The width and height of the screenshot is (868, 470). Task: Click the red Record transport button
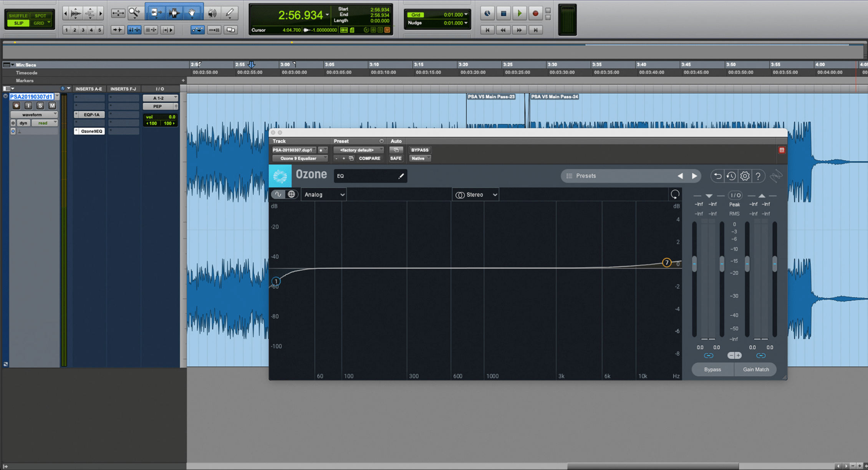[535, 13]
